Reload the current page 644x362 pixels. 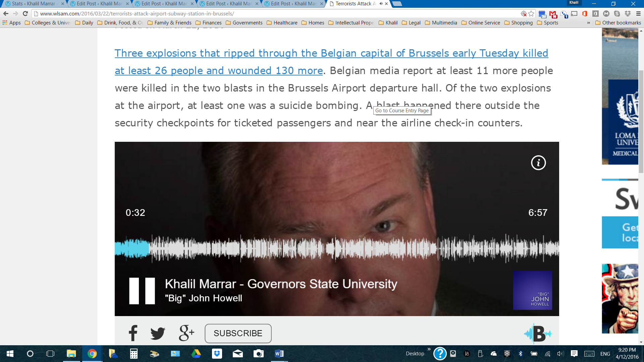click(25, 14)
